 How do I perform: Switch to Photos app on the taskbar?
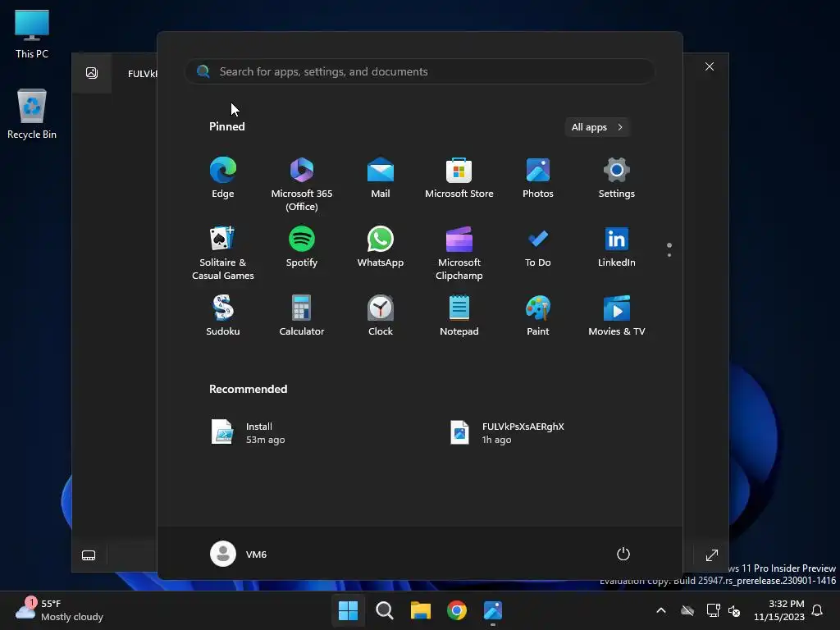tap(493, 610)
